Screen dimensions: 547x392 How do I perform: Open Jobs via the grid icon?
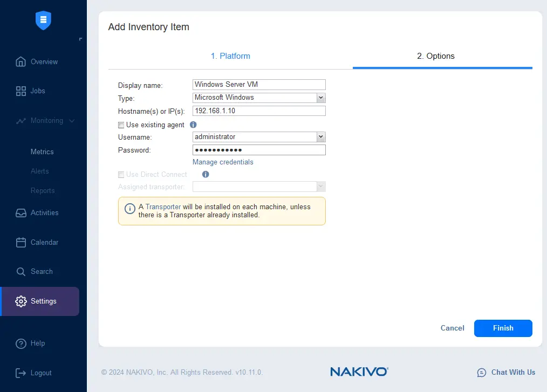21,91
